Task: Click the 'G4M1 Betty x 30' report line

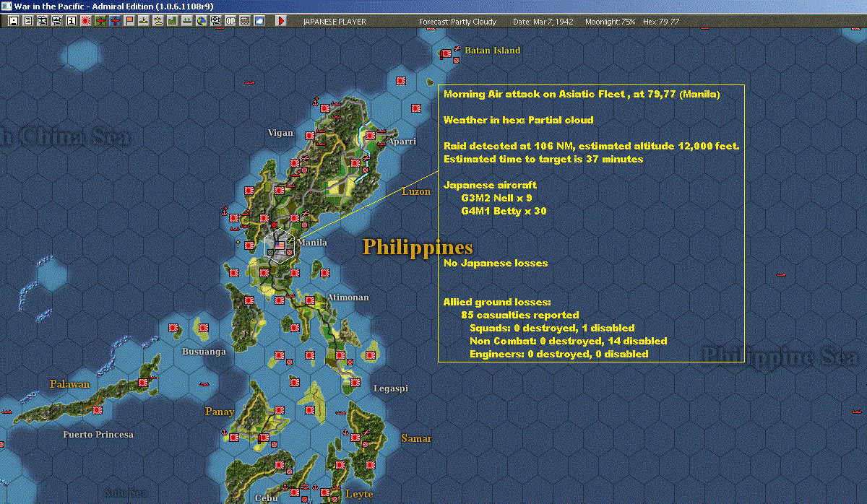Action: pyautogui.click(x=504, y=211)
